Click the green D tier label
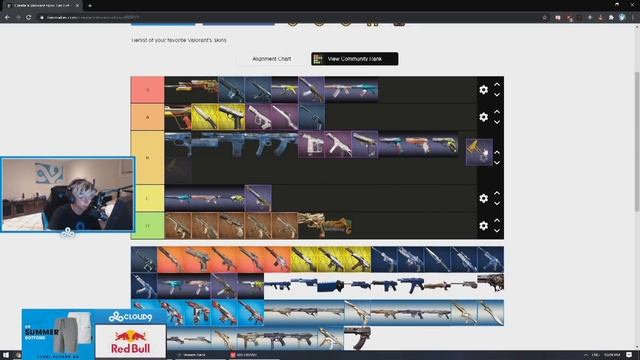 [x=147, y=226]
